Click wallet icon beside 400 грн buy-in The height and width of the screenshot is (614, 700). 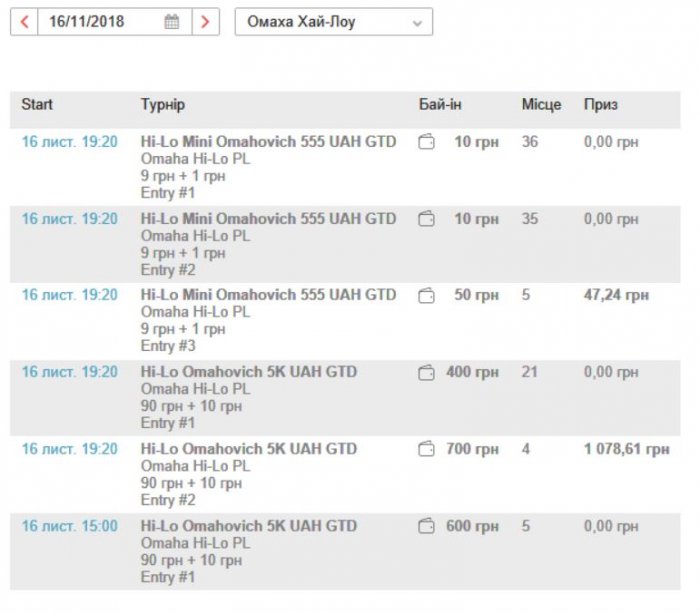(426, 372)
